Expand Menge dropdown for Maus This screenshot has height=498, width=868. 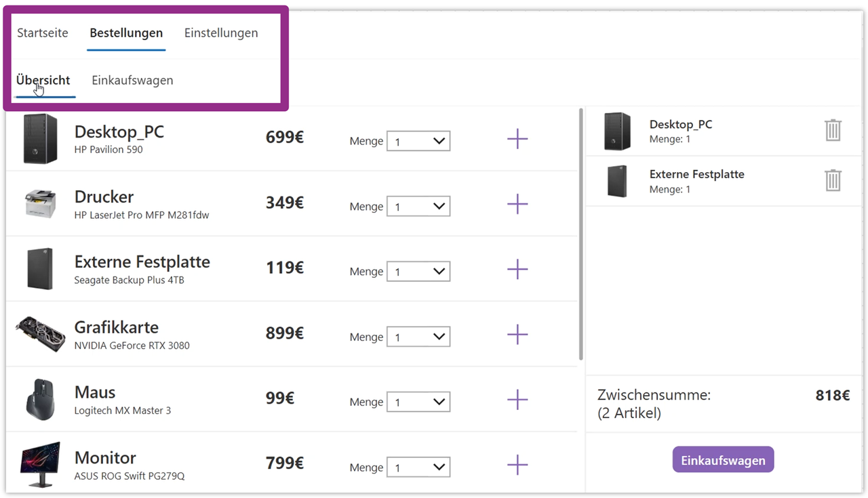point(418,402)
